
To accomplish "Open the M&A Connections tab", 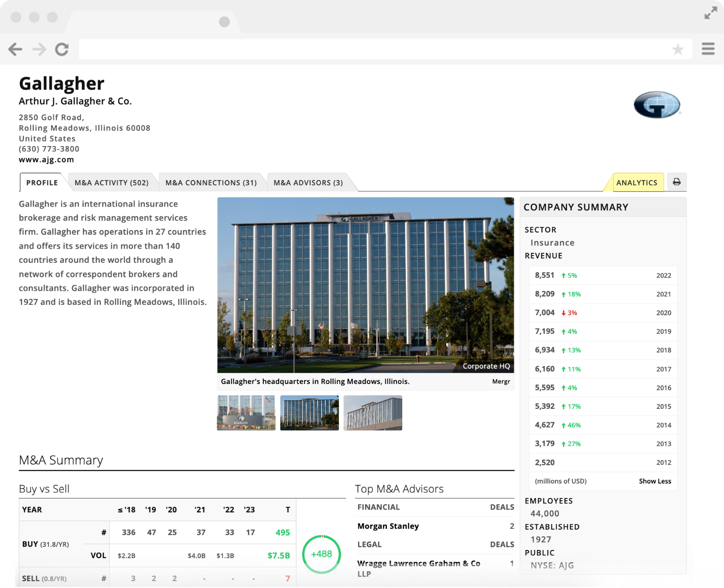I will point(211,182).
